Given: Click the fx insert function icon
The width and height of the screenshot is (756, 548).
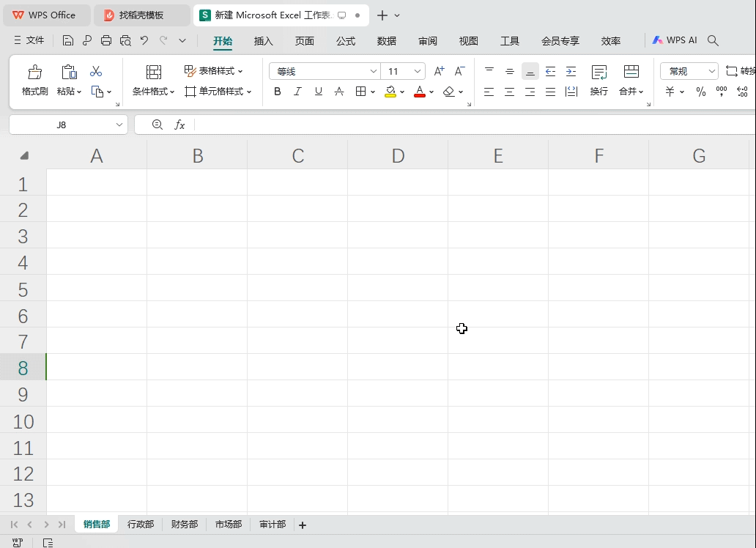Looking at the screenshot, I should click(179, 125).
